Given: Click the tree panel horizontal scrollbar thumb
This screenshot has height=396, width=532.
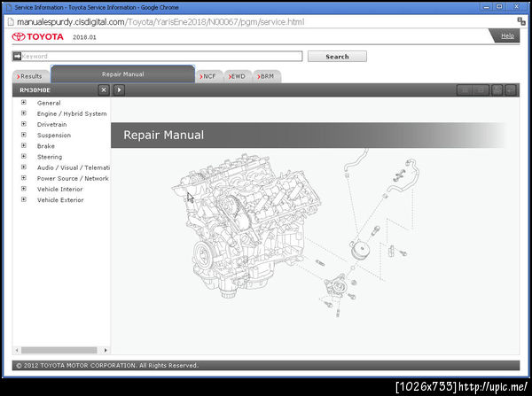Looking at the screenshot, I should pyautogui.click(x=59, y=350).
